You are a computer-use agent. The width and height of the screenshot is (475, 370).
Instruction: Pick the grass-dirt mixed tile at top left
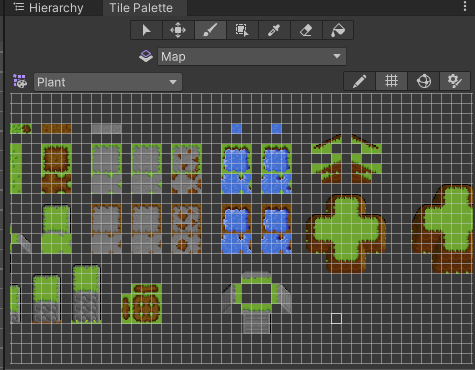tap(21, 129)
